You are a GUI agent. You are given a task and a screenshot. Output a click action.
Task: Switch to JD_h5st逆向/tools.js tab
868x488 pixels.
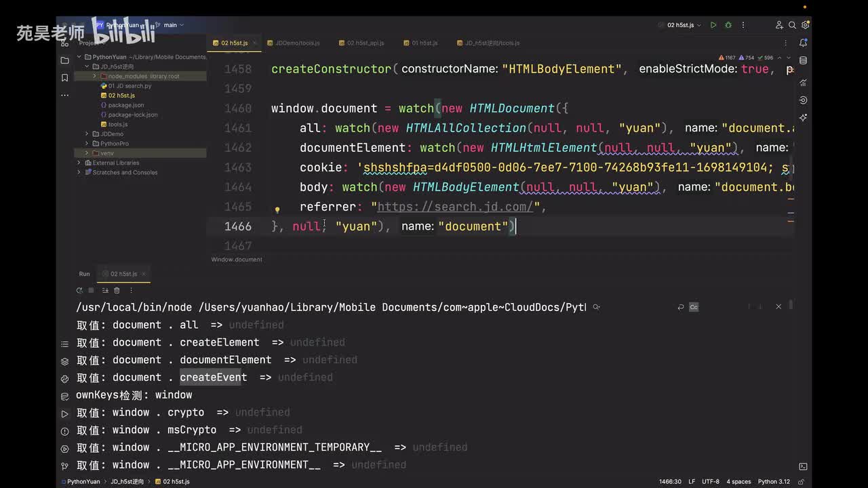(488, 43)
